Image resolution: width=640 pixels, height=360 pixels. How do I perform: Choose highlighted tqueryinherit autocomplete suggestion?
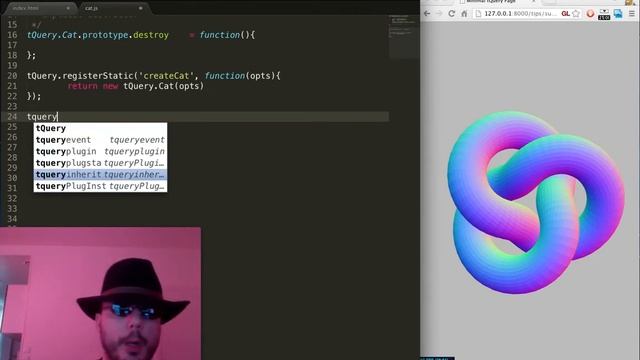[x=100, y=174]
